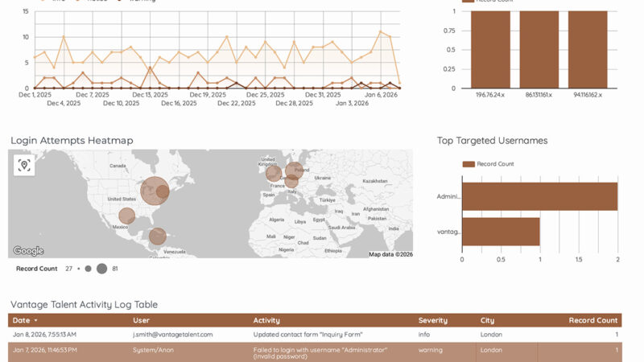Click the Jan 3, 2026 axis label
Screen dimensions: 644x362
(x=352, y=104)
